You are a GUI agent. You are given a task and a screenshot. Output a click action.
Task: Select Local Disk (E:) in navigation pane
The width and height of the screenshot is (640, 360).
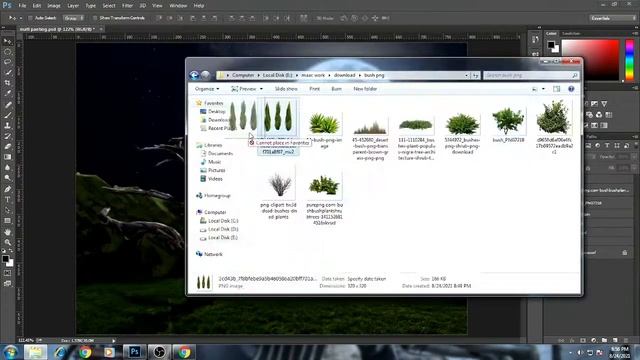(219, 238)
